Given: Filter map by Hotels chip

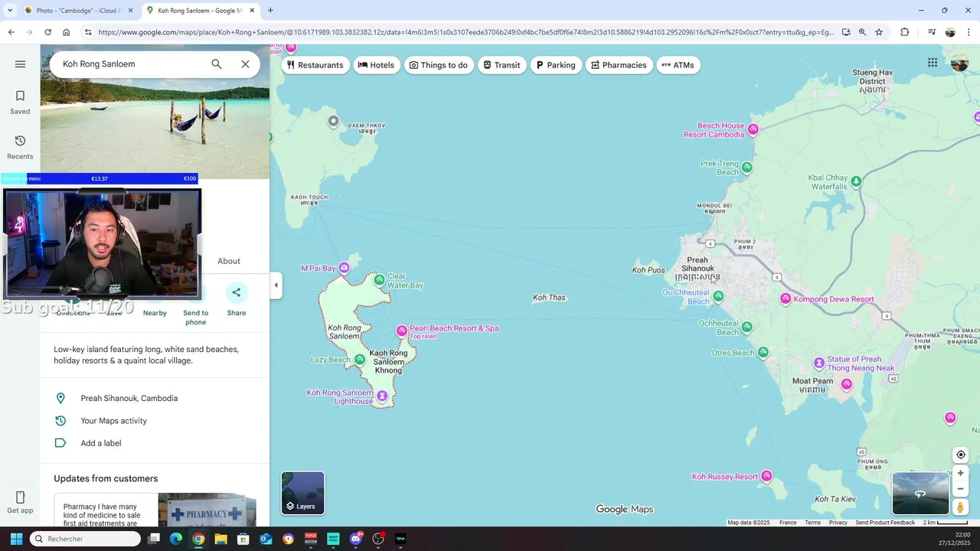Looking at the screenshot, I should pyautogui.click(x=376, y=65).
